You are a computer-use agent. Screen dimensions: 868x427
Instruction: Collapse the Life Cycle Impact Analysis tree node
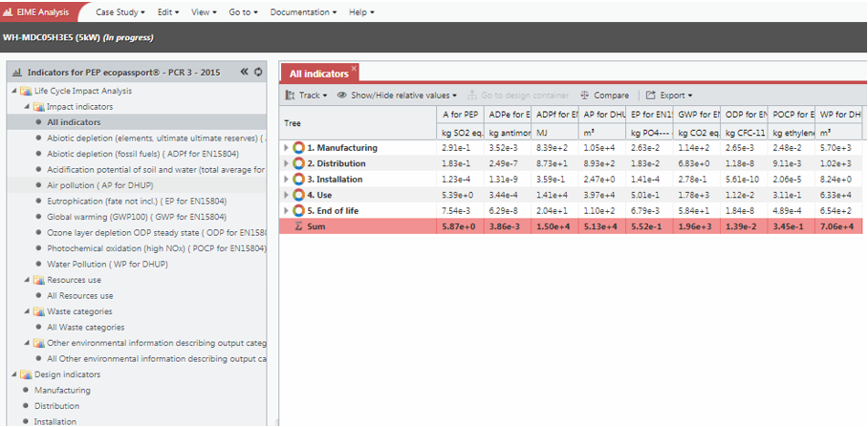point(13,91)
